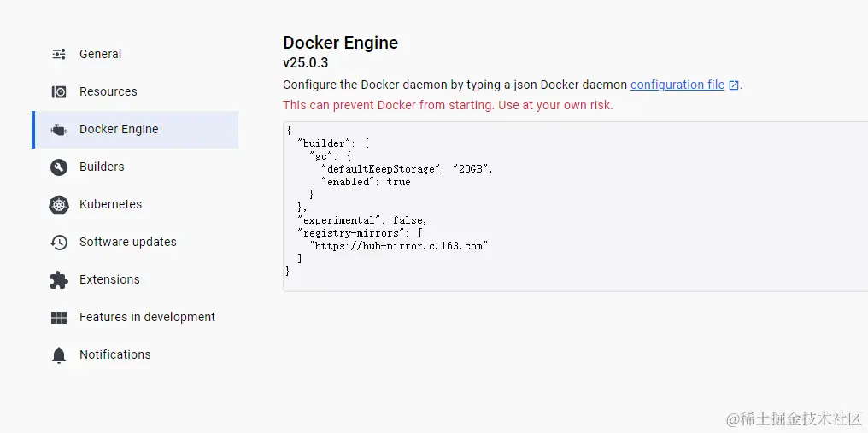
Task: Open the Extensions settings section
Action: (136, 279)
